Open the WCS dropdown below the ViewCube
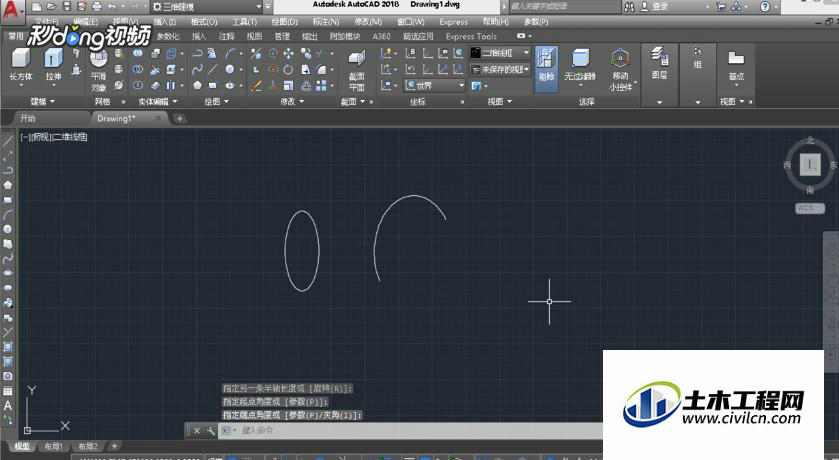Viewport: 839px width, 460px height. tap(810, 209)
